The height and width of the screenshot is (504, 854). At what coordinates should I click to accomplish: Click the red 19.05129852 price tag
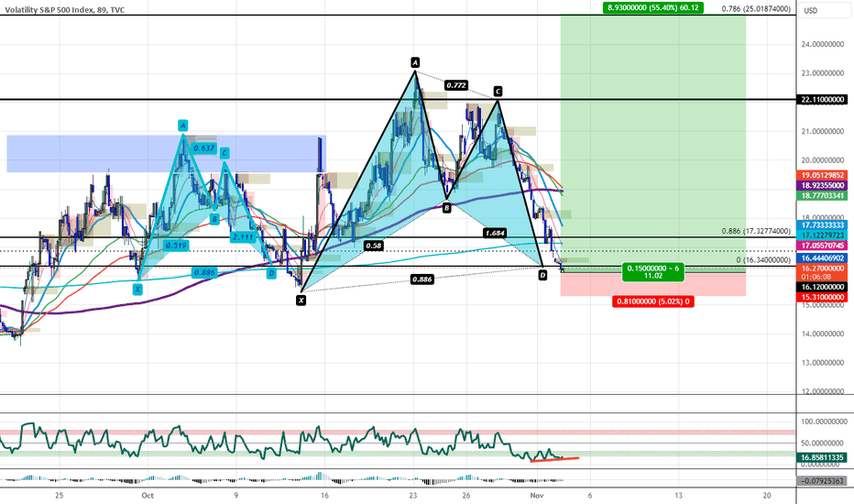point(823,175)
